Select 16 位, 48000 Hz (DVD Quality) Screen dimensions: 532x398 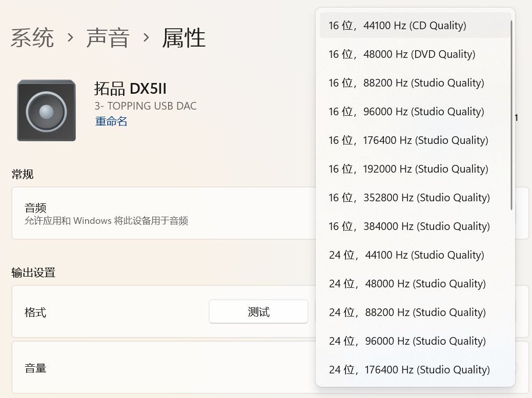[415, 54]
